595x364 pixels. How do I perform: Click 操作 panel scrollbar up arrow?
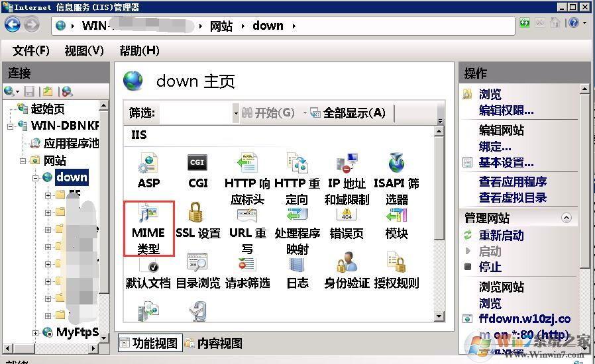pyautogui.click(x=584, y=89)
